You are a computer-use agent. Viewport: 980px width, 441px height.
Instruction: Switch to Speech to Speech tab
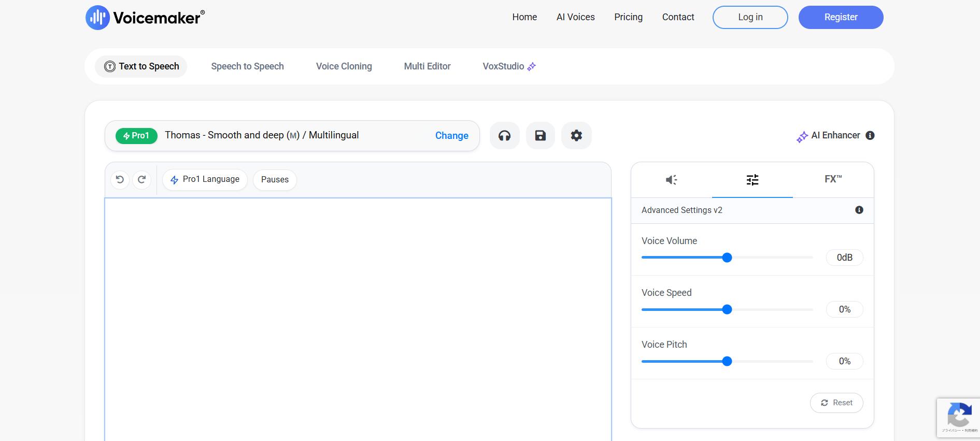(x=247, y=66)
